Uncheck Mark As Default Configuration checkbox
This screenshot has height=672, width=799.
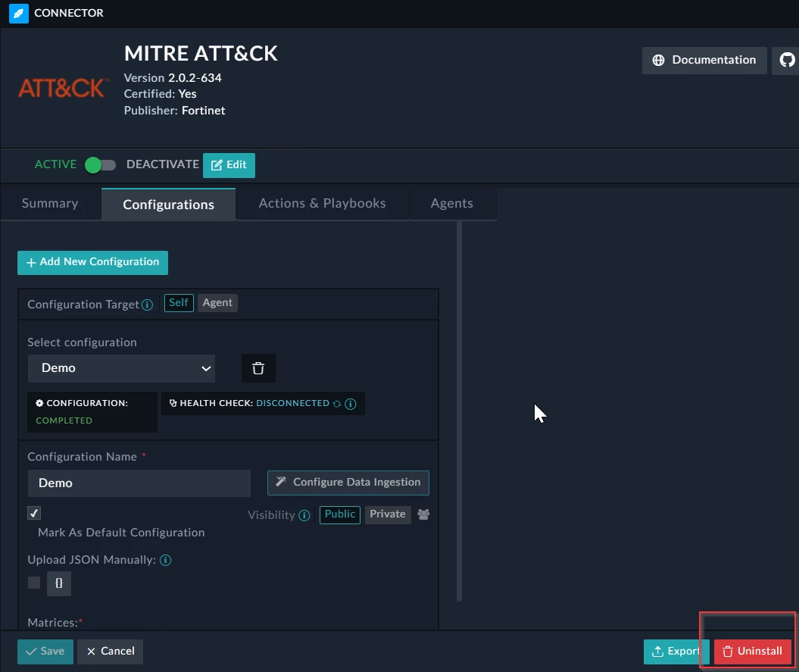click(x=34, y=514)
